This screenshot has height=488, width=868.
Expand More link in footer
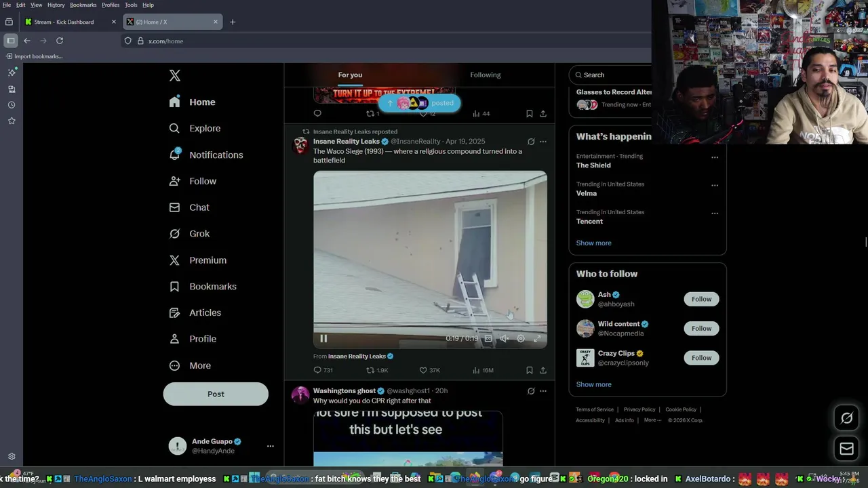coord(652,420)
